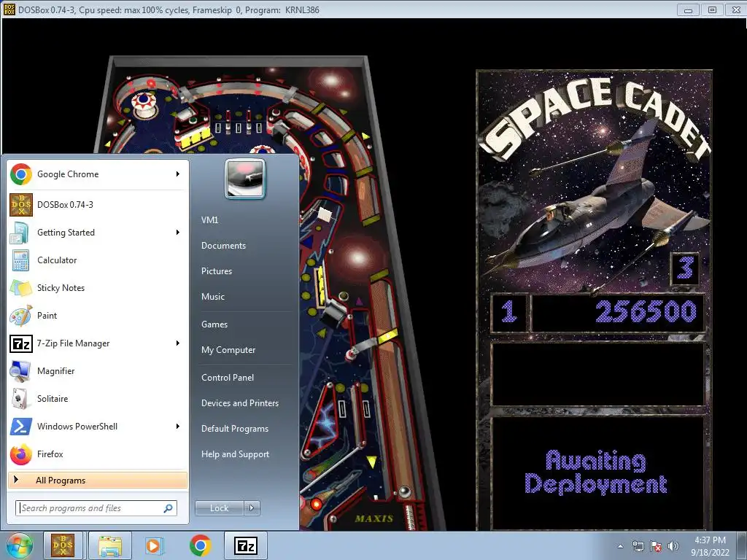The image size is (747, 560).
Task: Open Windows Media Player taskbar icon
Action: click(x=154, y=545)
